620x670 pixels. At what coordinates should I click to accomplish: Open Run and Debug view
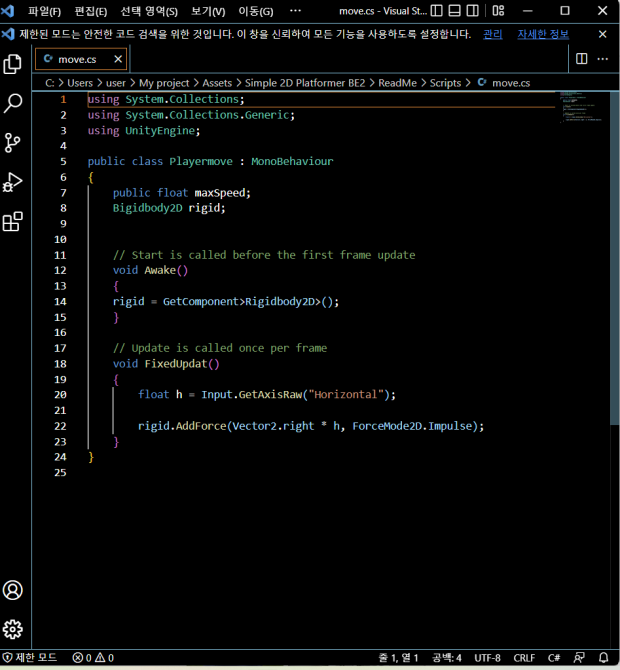[x=13, y=182]
